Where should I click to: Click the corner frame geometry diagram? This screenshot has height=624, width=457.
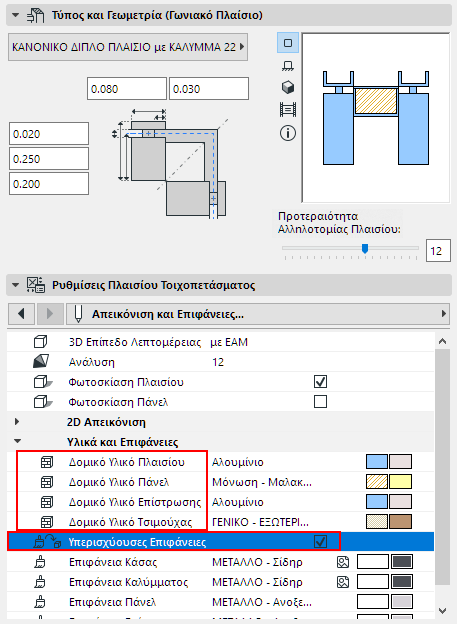(x=171, y=163)
